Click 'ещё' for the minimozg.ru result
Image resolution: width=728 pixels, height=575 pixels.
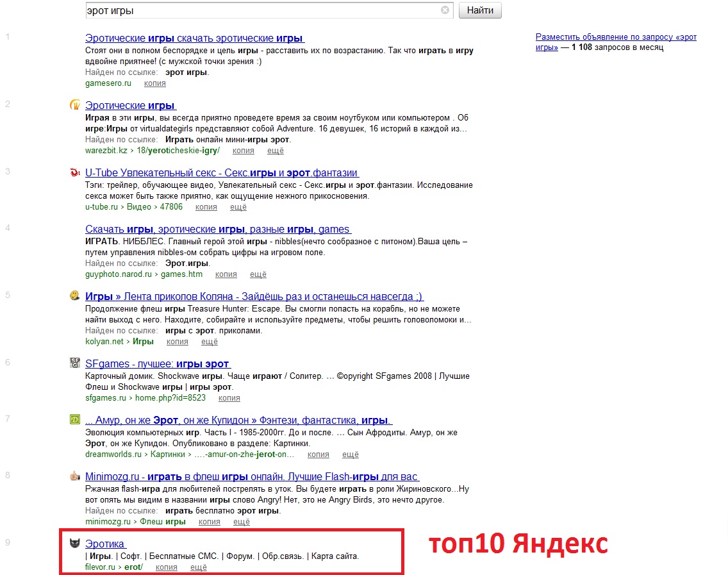242,522
